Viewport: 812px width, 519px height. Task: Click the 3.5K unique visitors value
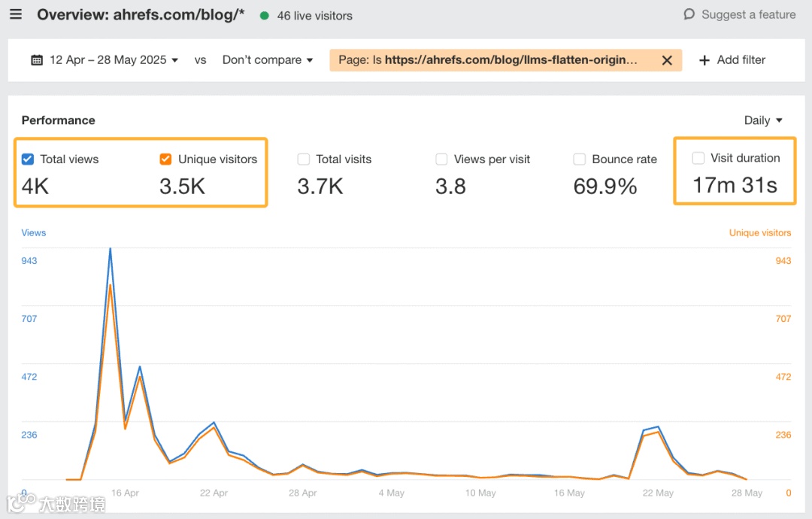click(x=182, y=186)
